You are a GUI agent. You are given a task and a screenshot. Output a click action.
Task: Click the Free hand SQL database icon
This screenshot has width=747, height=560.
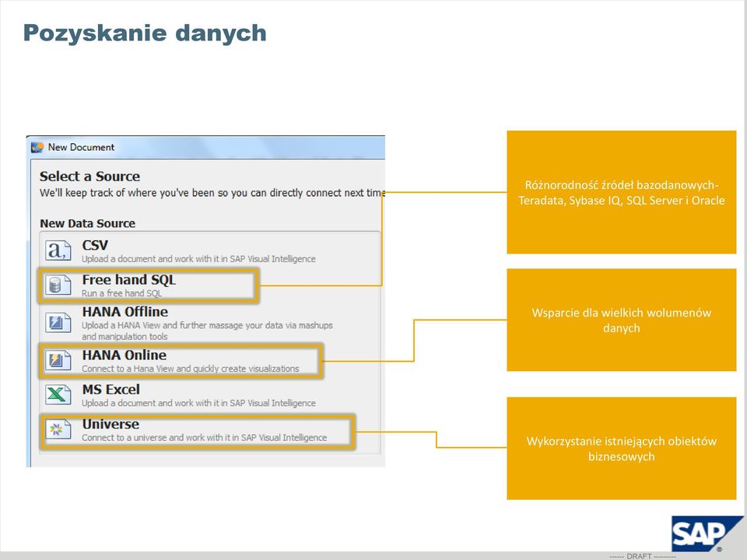[x=58, y=285]
